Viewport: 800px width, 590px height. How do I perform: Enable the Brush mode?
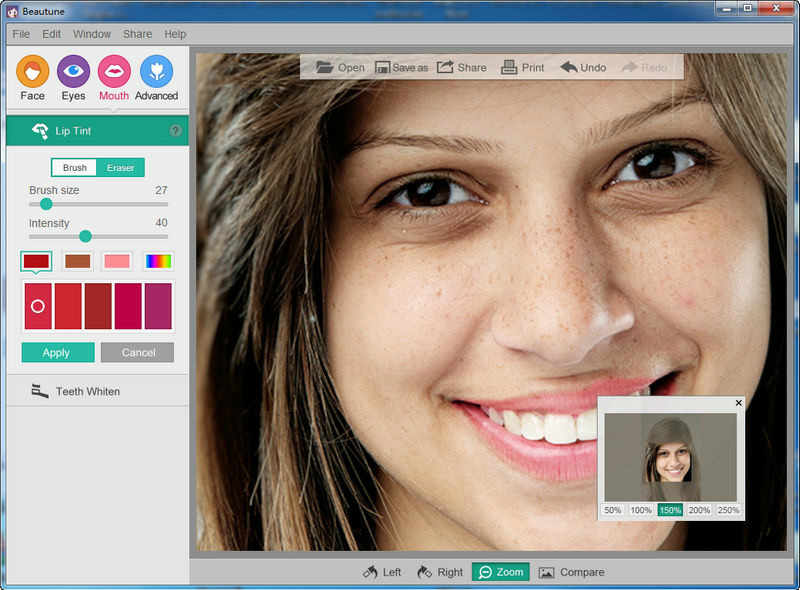(x=74, y=168)
